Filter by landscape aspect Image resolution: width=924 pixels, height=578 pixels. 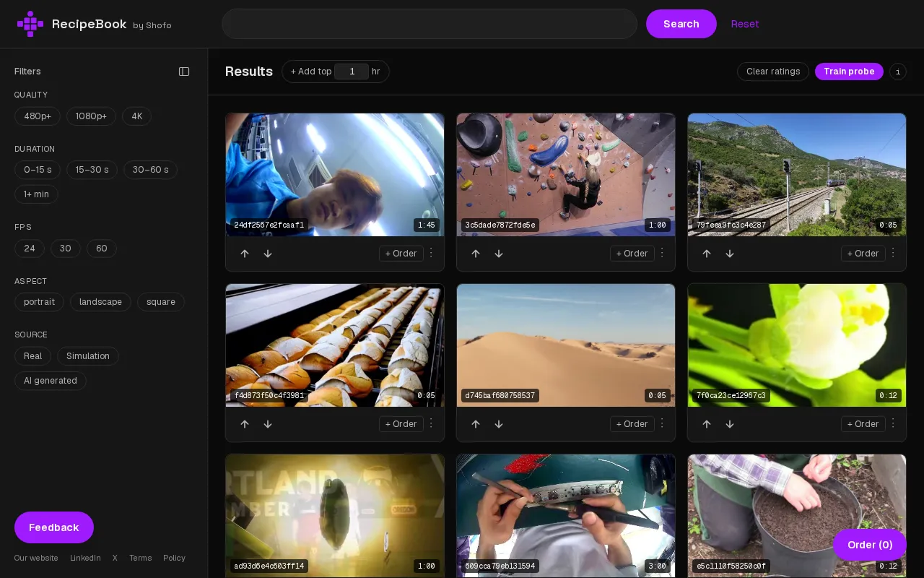(100, 302)
